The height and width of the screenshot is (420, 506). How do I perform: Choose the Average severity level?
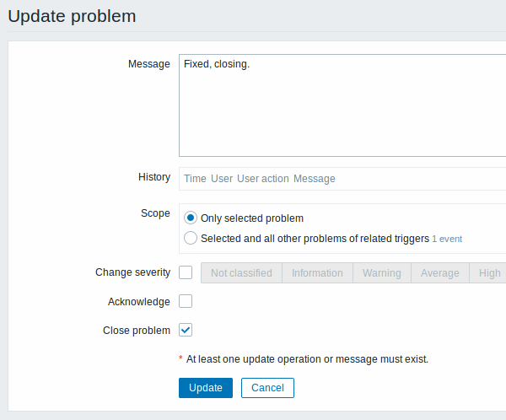coord(440,272)
